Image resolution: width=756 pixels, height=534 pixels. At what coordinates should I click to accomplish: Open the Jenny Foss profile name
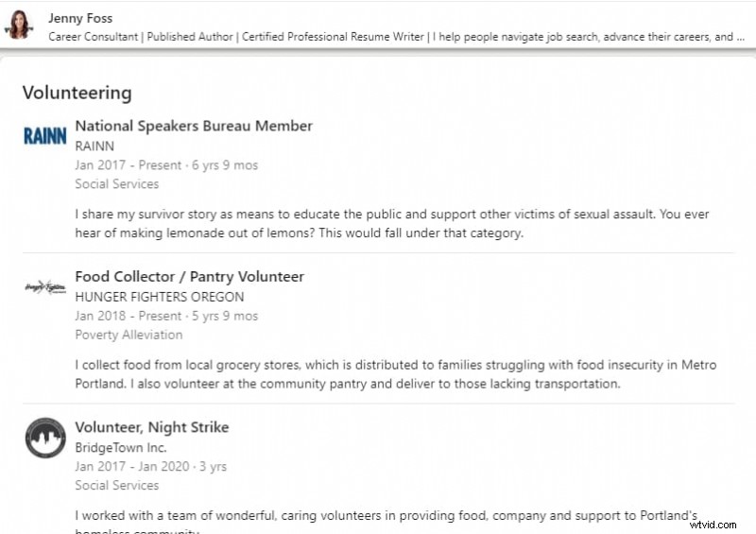pyautogui.click(x=80, y=18)
